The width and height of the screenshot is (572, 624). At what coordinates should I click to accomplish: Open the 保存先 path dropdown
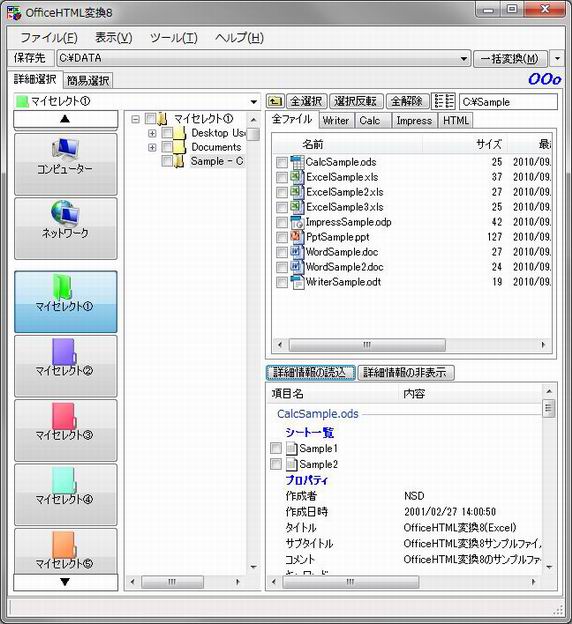[x=464, y=59]
